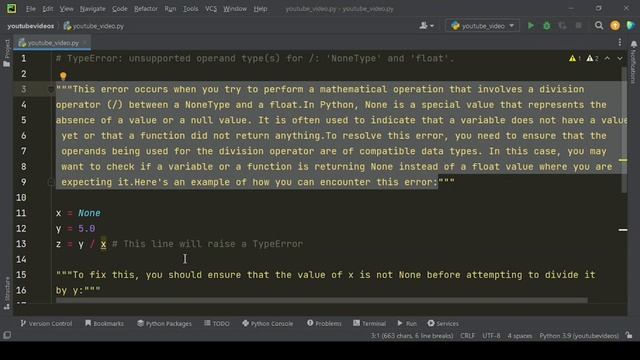Open Python Console tool window
Image resolution: width=640 pixels, height=360 pixels.
tap(268, 323)
